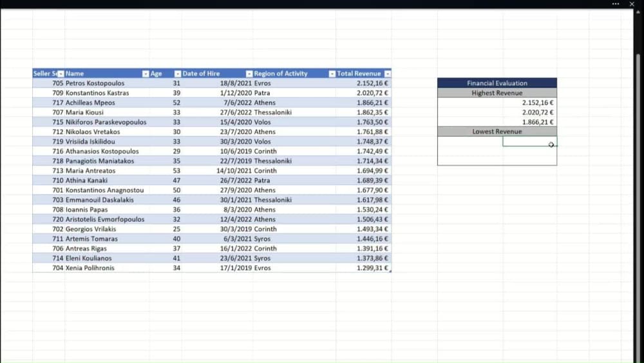Open the Seller column filter dropdown
Screen dimensions: 644x363
coord(61,74)
